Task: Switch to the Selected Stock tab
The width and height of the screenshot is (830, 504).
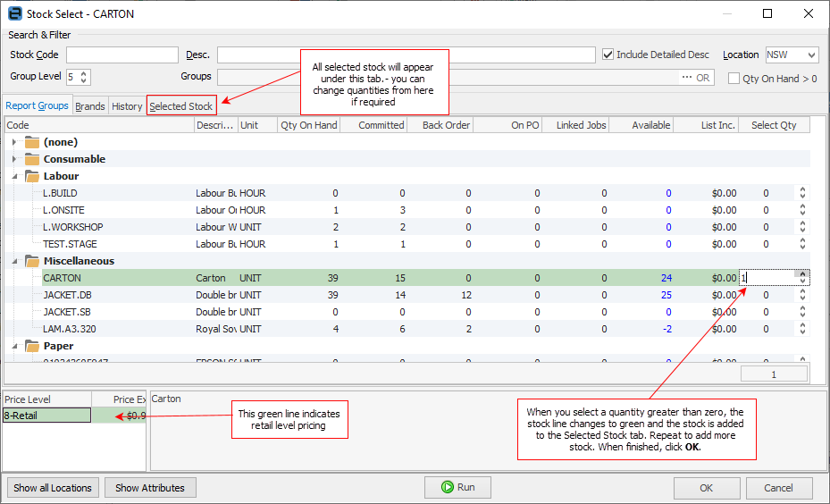Action: [x=180, y=106]
